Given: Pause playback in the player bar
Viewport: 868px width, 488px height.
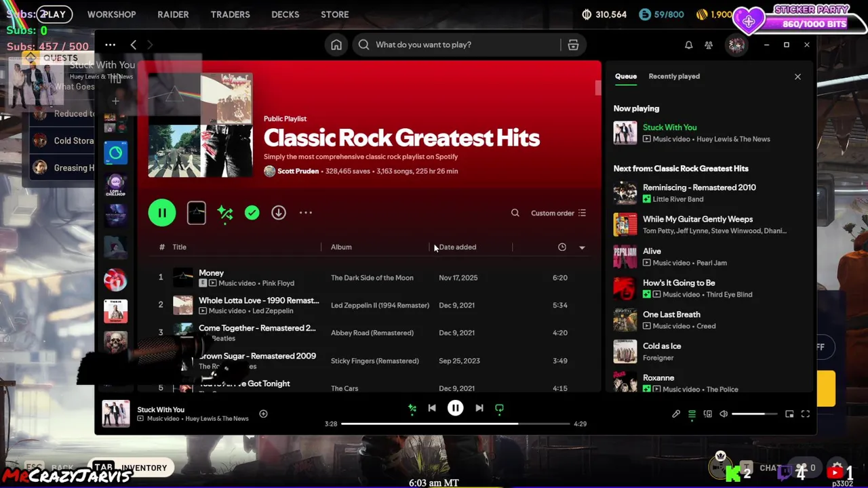Looking at the screenshot, I should coord(456,408).
